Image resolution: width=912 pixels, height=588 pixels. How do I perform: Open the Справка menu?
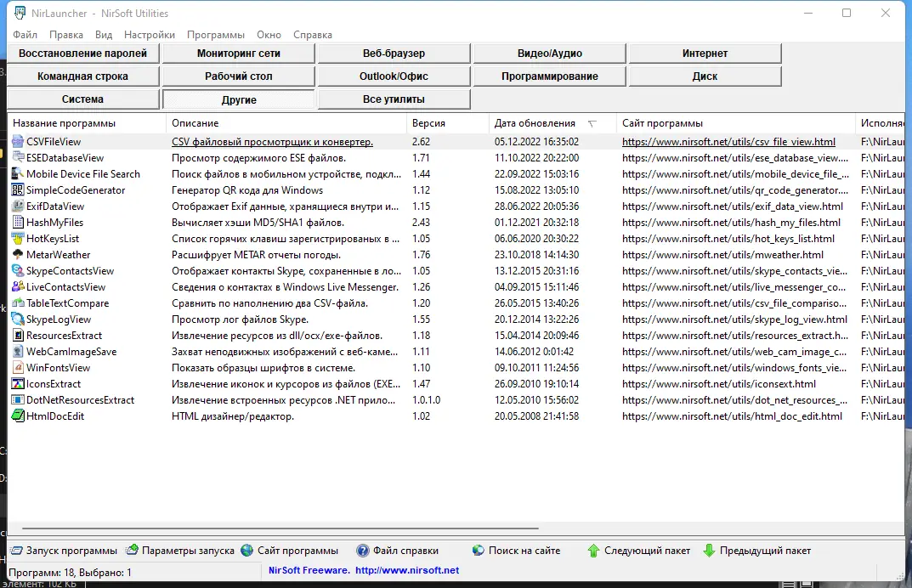(313, 35)
